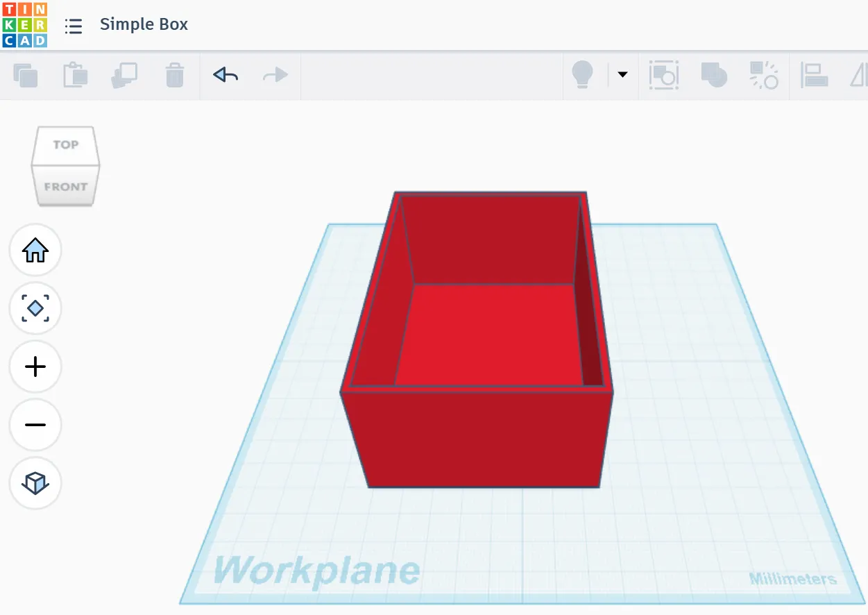
Task: Open the Tinkercad logo home page
Action: pyautogui.click(x=24, y=24)
